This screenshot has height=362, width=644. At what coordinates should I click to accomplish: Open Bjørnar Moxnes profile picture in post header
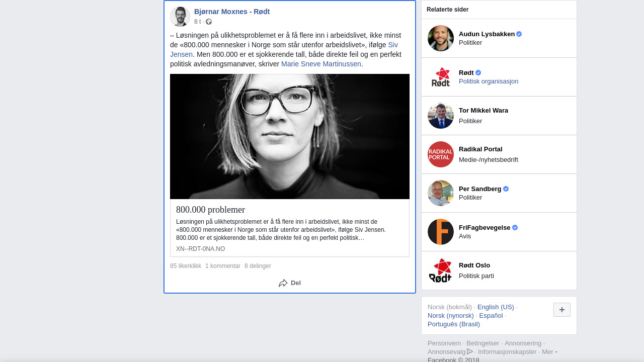[x=180, y=17]
